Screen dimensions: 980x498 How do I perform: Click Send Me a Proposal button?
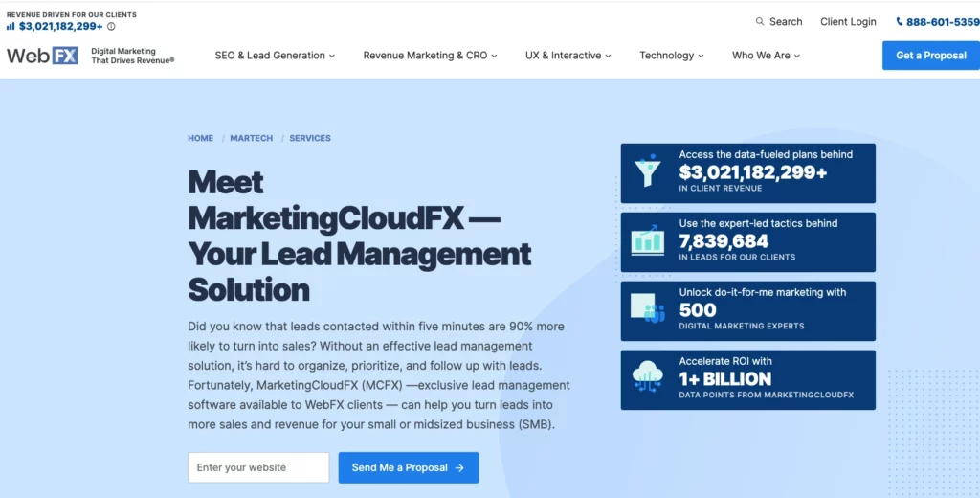pos(409,468)
